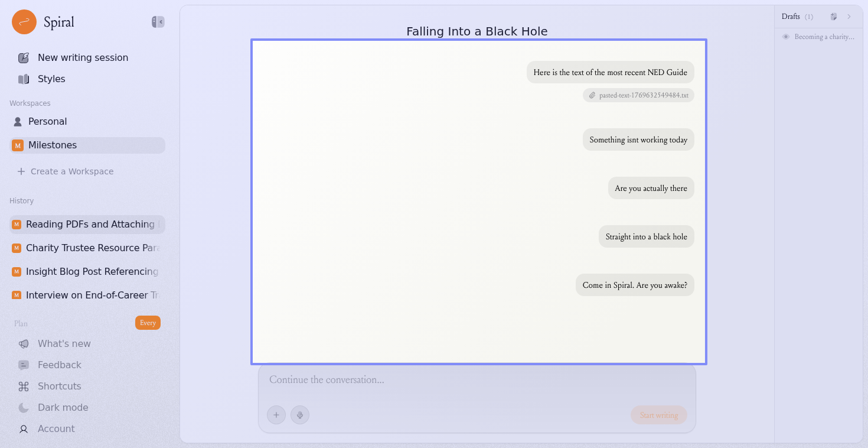Open the Account menu
The width and height of the screenshot is (868, 448).
point(56,428)
